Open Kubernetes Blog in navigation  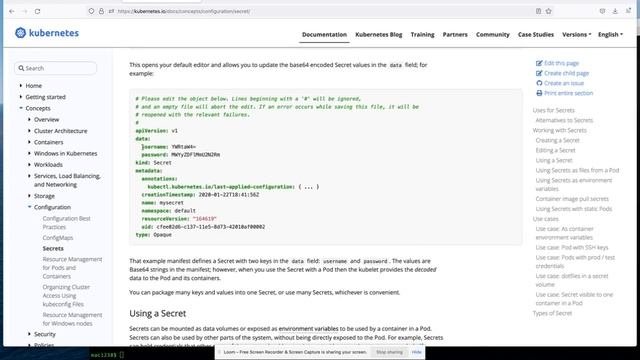[x=379, y=35]
